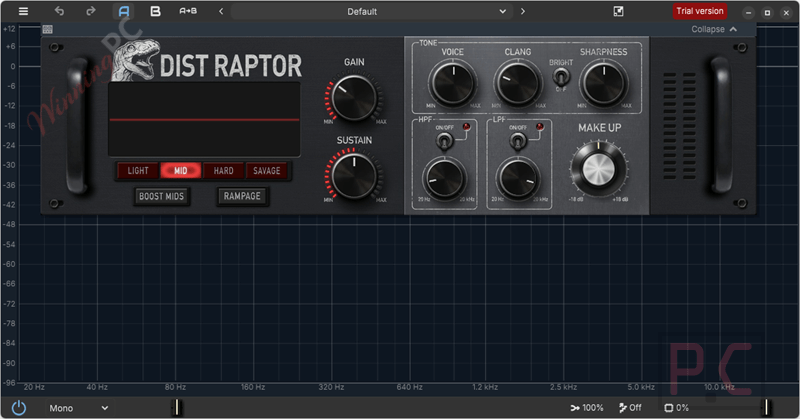Click the waveform display screen

(x=204, y=119)
